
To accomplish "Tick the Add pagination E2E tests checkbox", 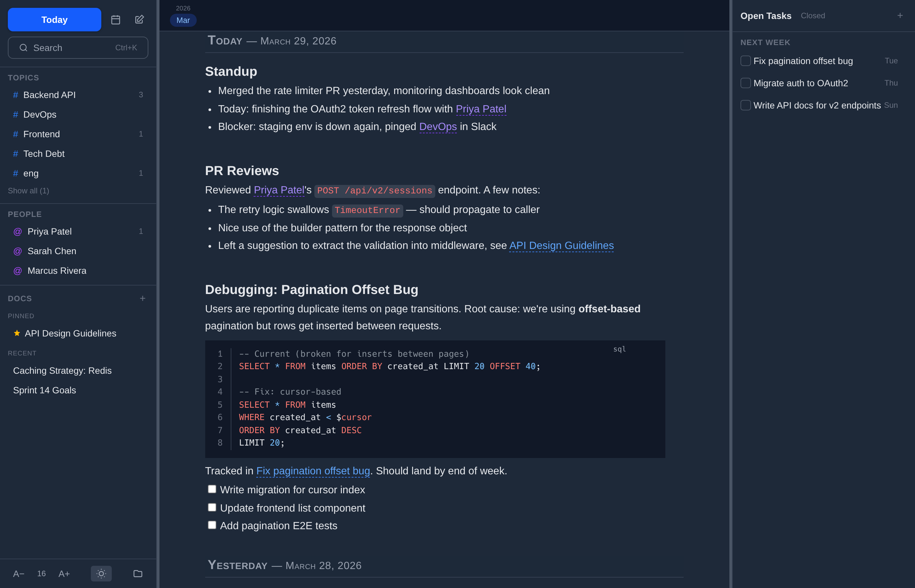I will coord(212,525).
